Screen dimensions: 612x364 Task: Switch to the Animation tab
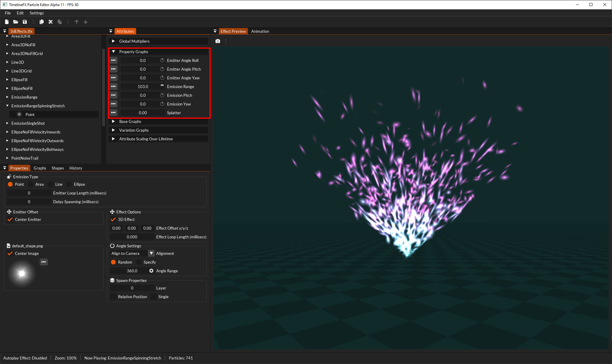click(260, 31)
